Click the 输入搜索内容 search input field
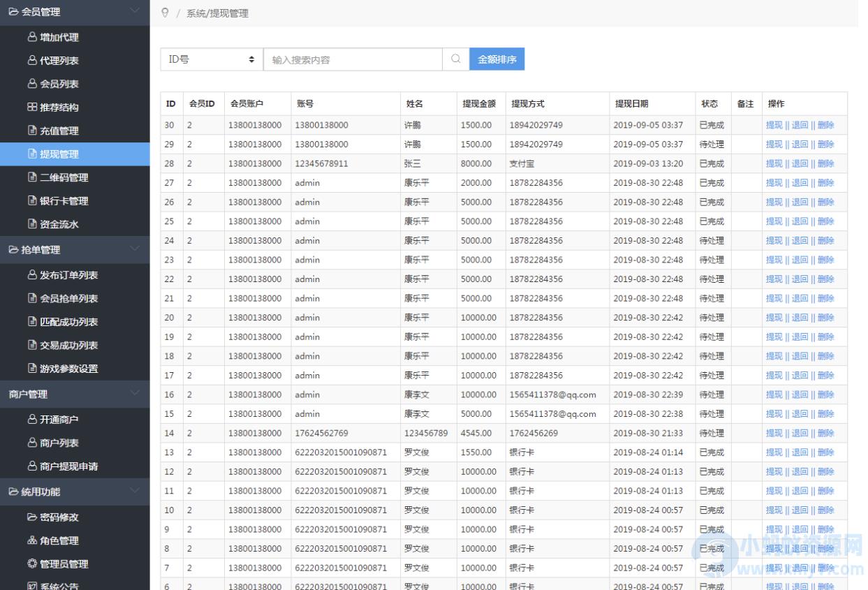This screenshot has width=868, height=590. 353,60
